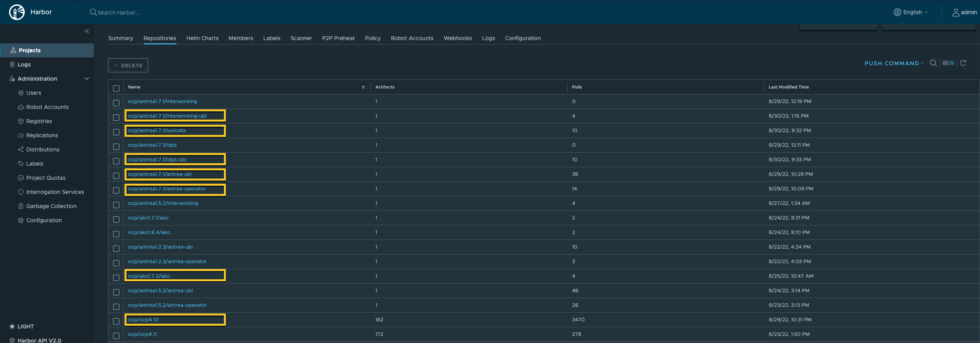The height and width of the screenshot is (343, 980).
Task: Check the box for ocp/antrea1.7.1/suricata
Action: (x=116, y=132)
